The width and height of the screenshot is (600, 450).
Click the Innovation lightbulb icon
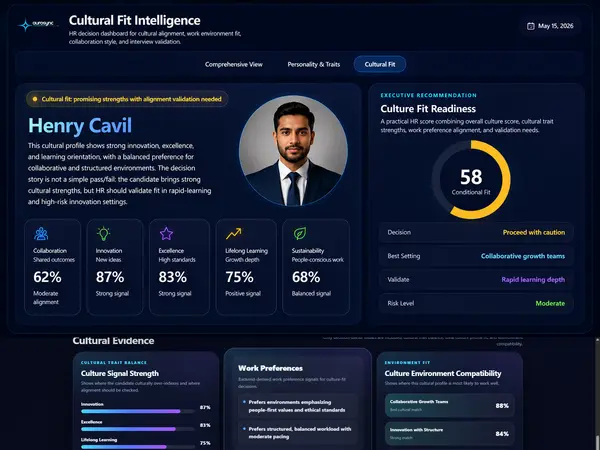pyautogui.click(x=103, y=233)
